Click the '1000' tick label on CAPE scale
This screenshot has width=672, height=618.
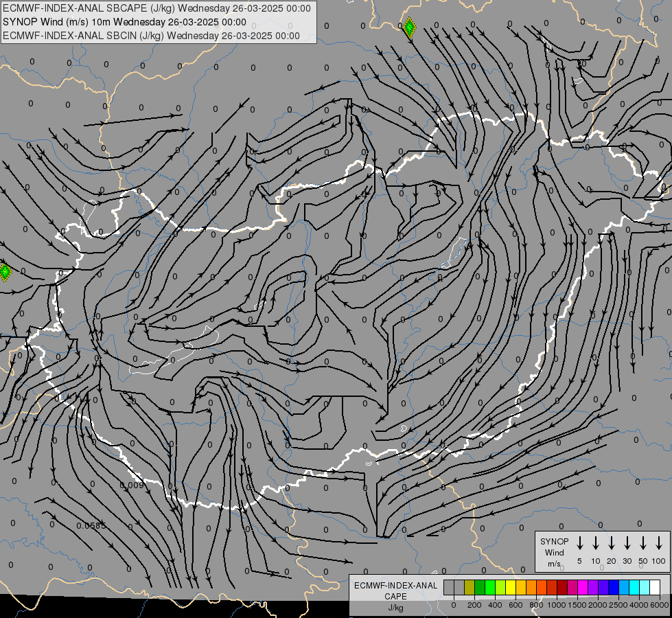click(557, 605)
